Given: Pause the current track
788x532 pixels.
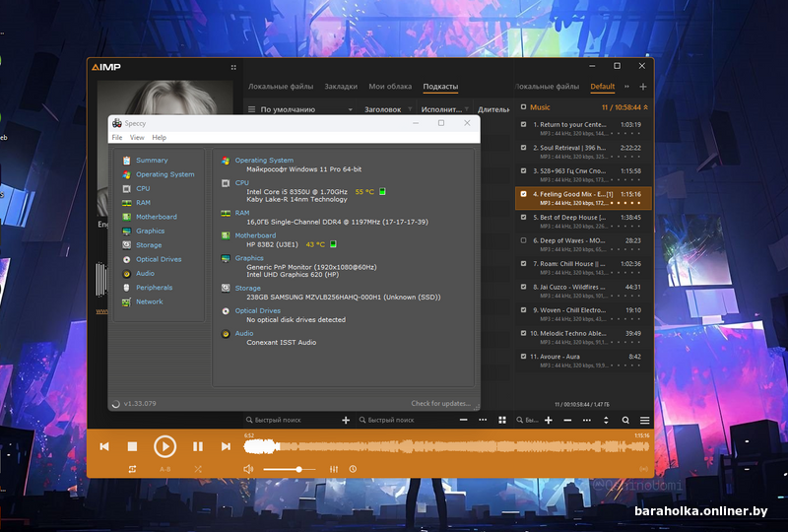Looking at the screenshot, I should tap(198, 446).
